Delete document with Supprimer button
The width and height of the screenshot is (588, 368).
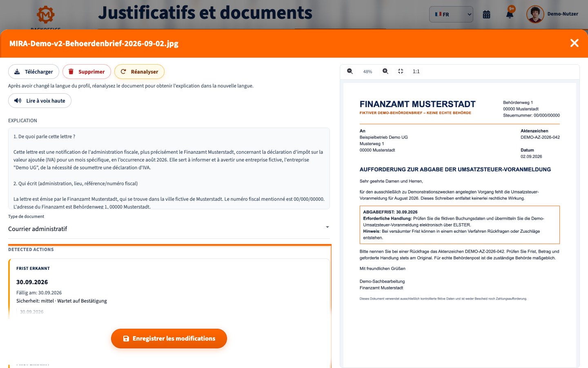click(x=87, y=72)
